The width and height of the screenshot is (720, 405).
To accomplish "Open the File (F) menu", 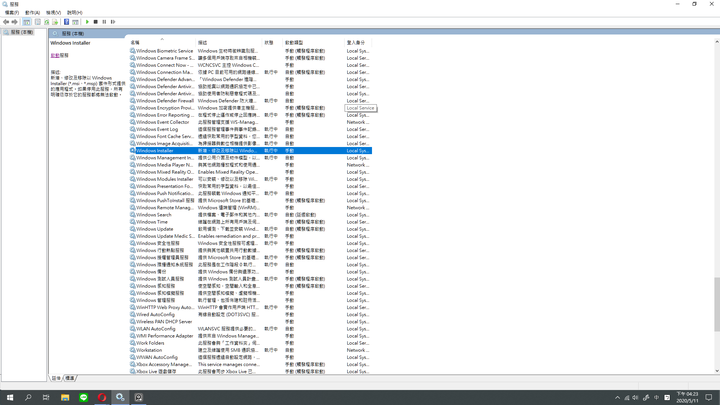I will [11, 12].
